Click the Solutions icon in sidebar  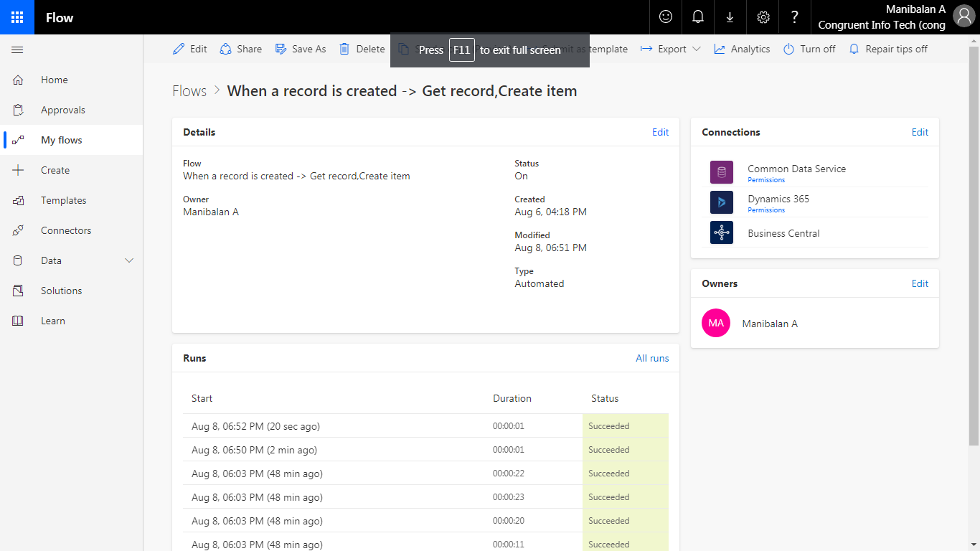pyautogui.click(x=18, y=291)
